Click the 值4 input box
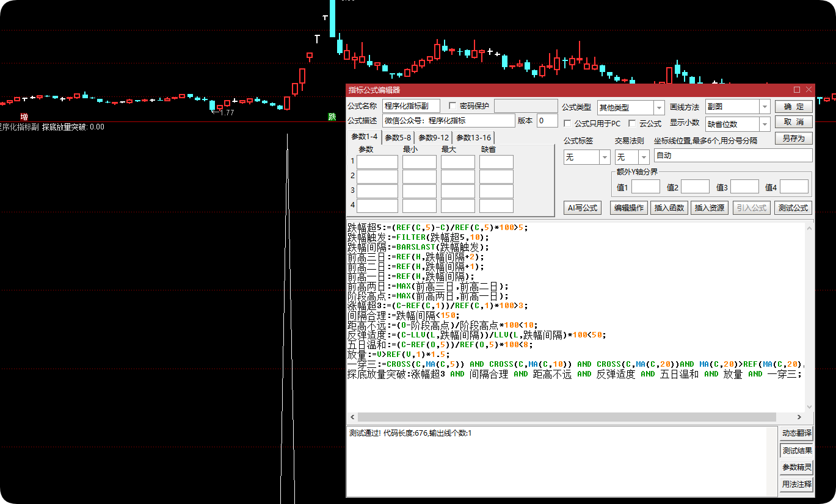This screenshot has height=504, width=836. coord(794,187)
